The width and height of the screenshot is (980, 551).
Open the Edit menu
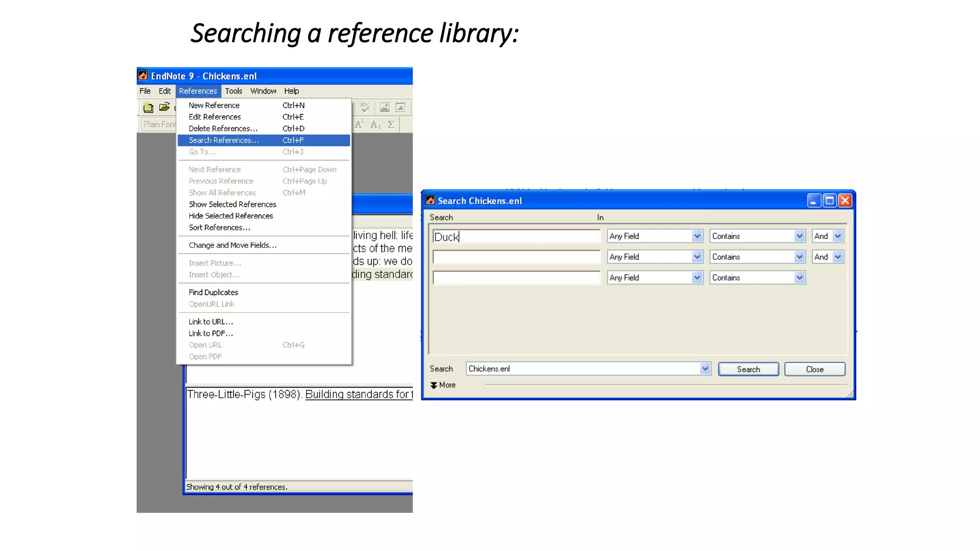(x=165, y=91)
